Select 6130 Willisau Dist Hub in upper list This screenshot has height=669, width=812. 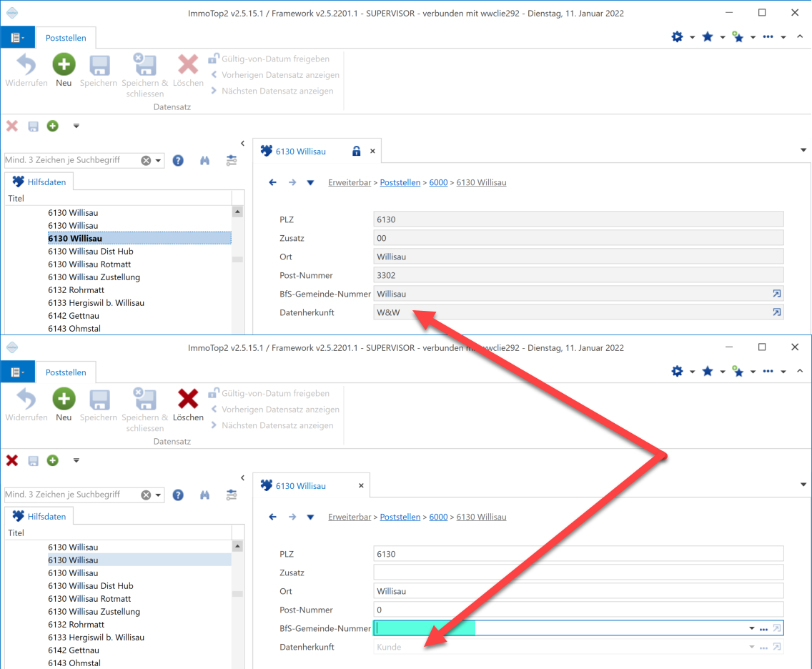(x=91, y=251)
